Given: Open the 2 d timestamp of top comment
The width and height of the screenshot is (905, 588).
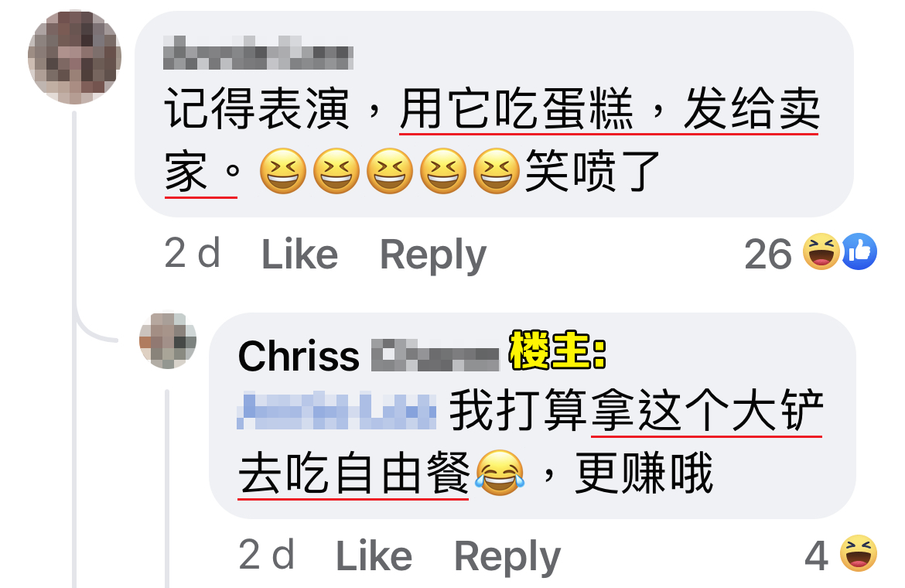Looking at the screenshot, I should [192, 253].
